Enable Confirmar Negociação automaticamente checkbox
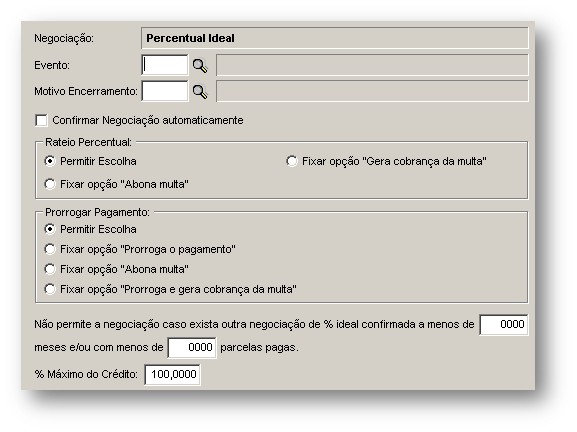The image size is (577, 432). [x=42, y=120]
